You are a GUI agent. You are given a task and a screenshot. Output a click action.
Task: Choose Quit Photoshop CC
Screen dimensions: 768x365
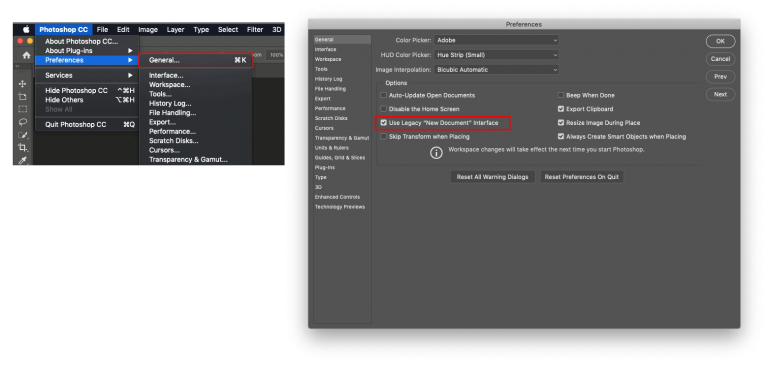[87, 125]
